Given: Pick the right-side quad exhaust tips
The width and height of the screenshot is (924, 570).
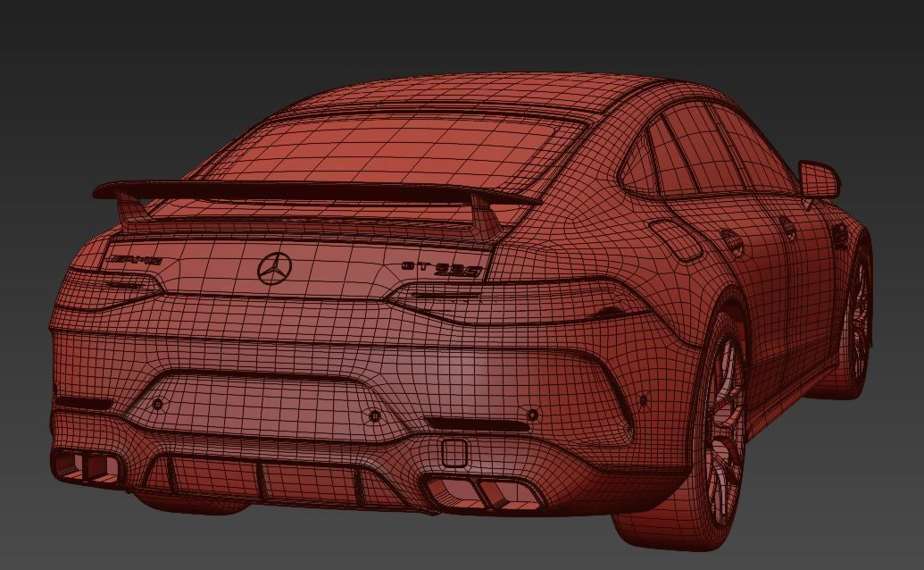Looking at the screenshot, I should coord(485,491).
